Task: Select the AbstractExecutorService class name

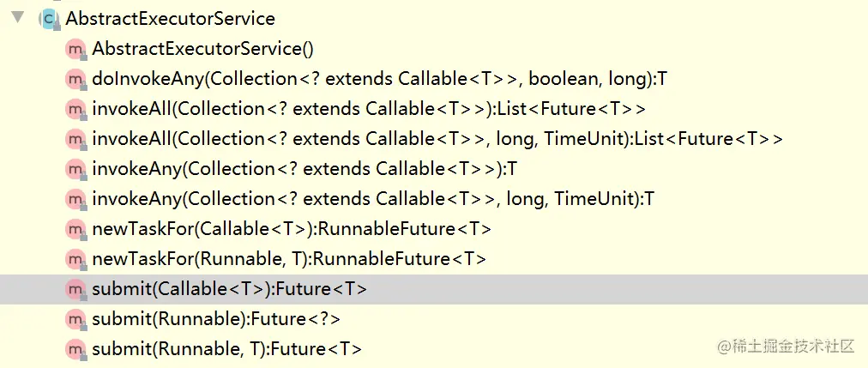Action: tap(171, 19)
